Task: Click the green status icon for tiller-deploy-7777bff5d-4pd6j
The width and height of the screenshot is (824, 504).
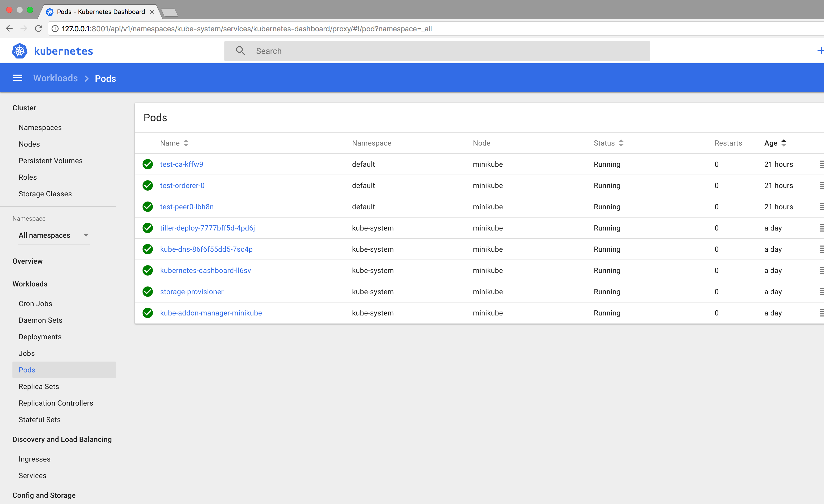Action: click(148, 228)
